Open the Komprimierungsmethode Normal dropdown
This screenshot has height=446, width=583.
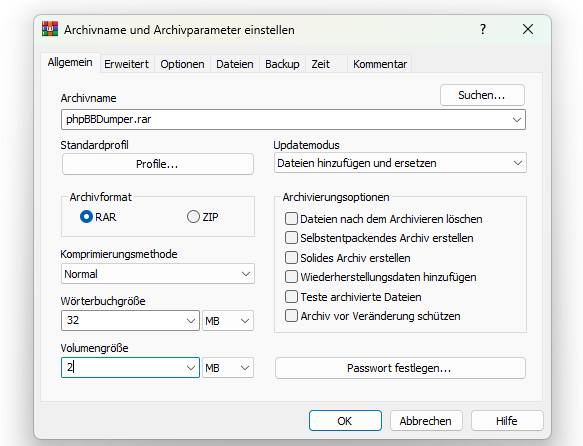pos(158,274)
